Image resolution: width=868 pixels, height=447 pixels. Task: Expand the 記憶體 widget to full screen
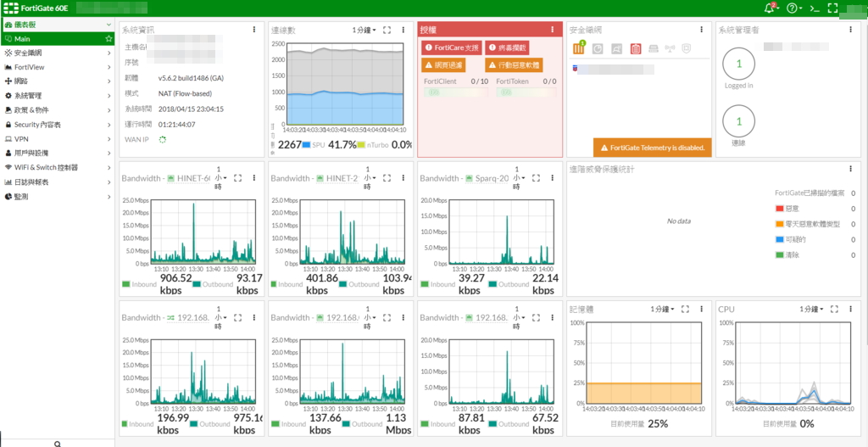[685, 309]
